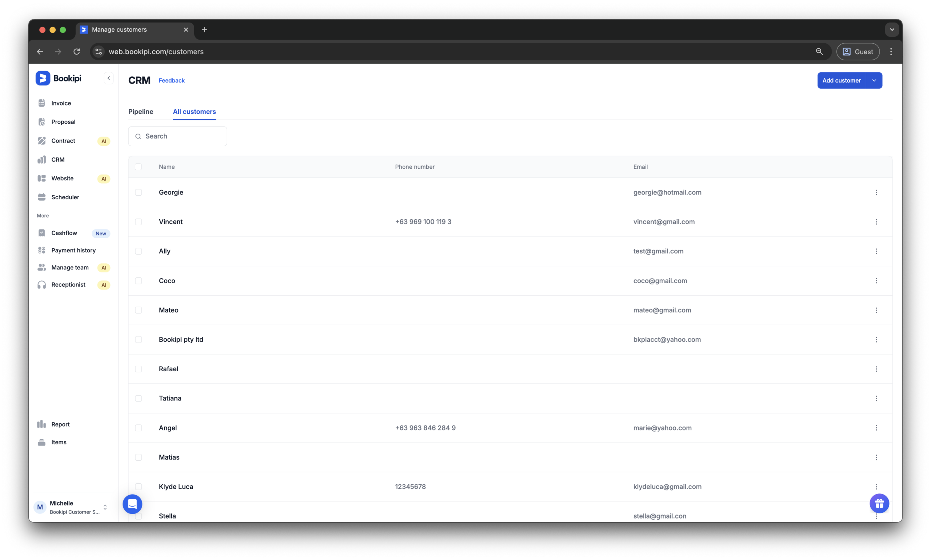Image resolution: width=931 pixels, height=560 pixels.
Task: Open the Receptionist AI feature
Action: coord(68,284)
